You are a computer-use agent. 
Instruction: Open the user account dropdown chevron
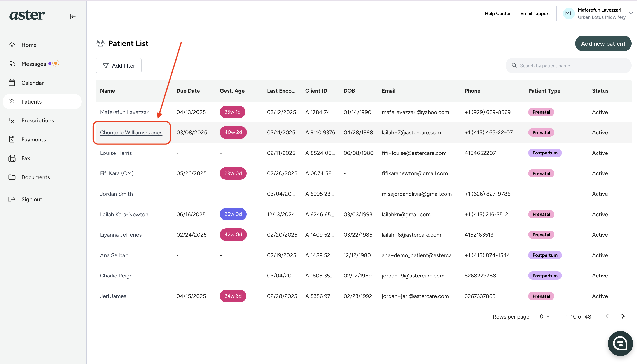[631, 14]
